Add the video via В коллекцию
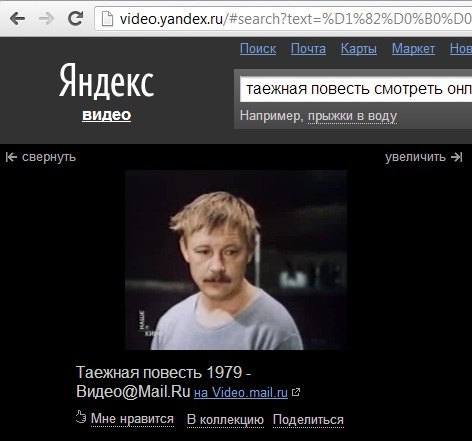 click(225, 420)
